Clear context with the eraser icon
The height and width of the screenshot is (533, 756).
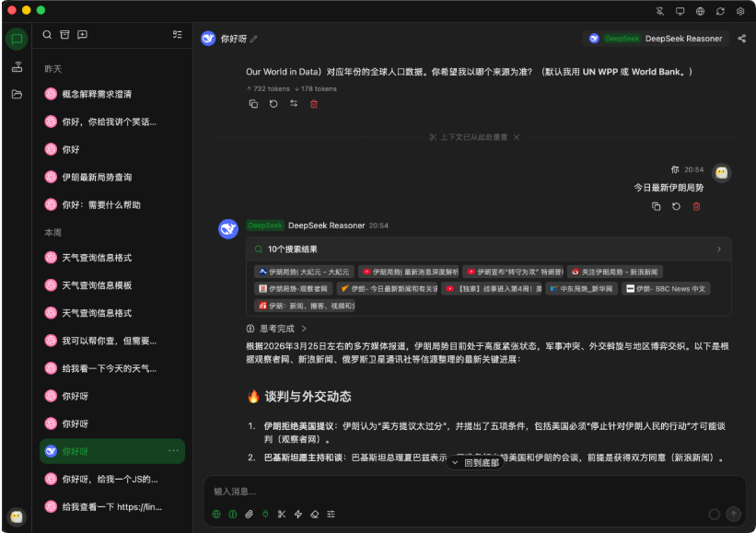point(314,515)
